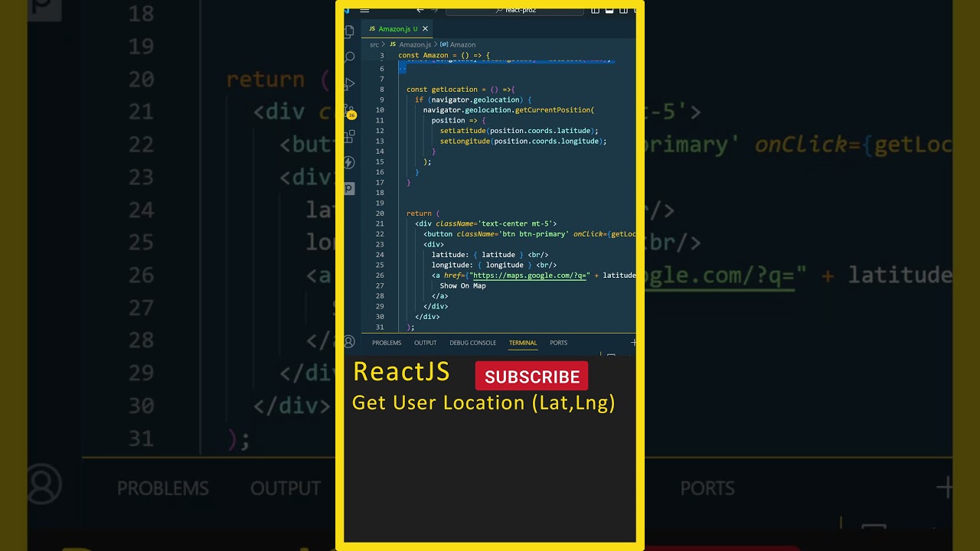Screen dimensions: 980x551
Task: Click the closing '</a>' tag on line 28
Action: 439,296
